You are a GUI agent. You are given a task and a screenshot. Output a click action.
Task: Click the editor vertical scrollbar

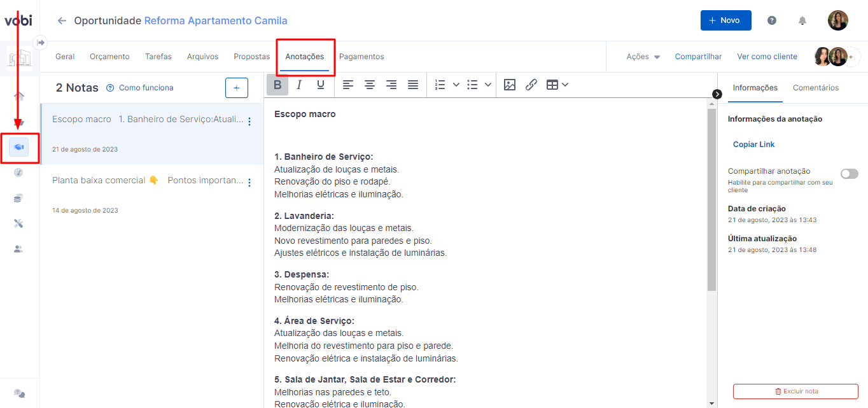tap(711, 200)
